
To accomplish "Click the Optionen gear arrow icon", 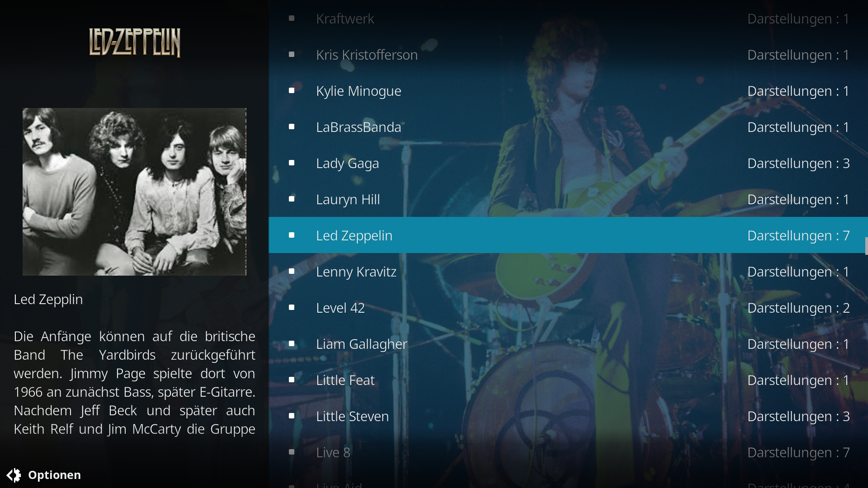I will 14,475.
